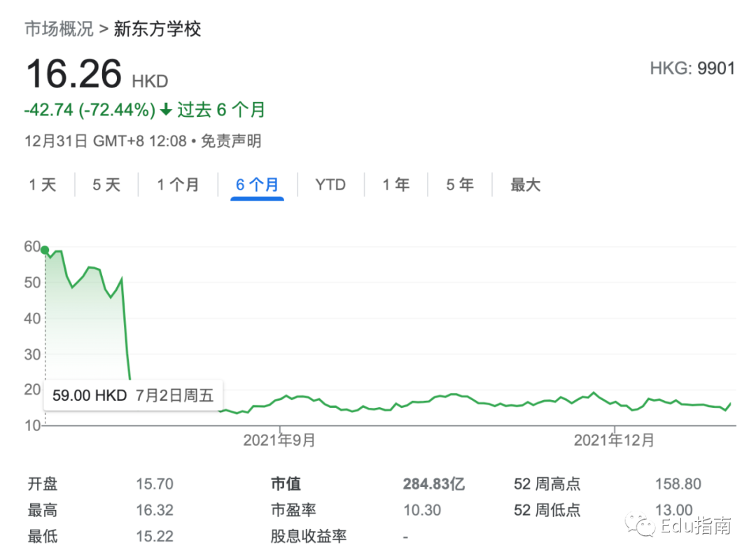Switch to the 1 个月 tab

pos(178,185)
